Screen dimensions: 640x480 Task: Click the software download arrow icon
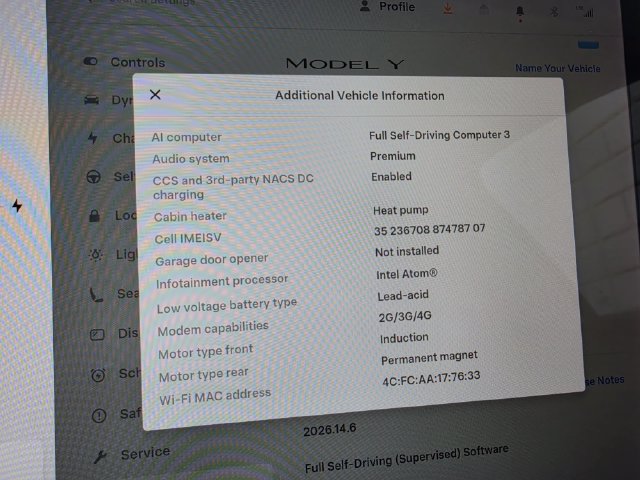tap(448, 9)
